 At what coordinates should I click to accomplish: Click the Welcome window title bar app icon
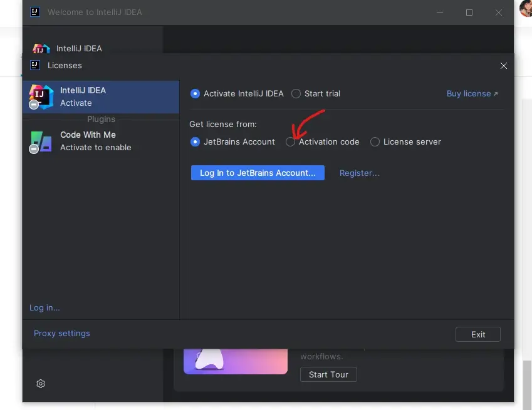click(x=35, y=12)
